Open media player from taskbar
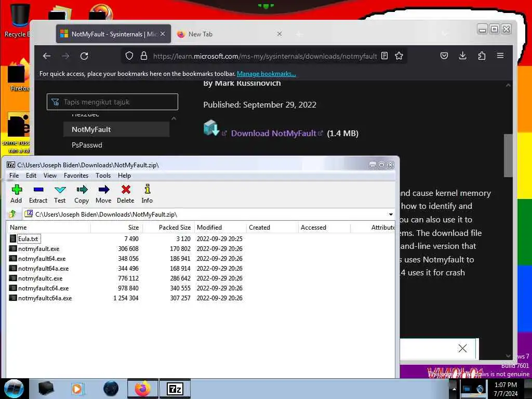 point(77,389)
